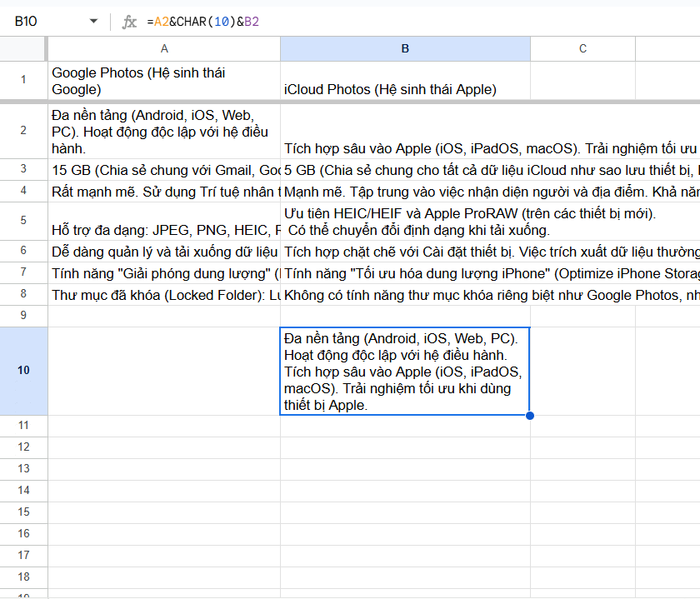Click the formula bar with =A2&CHAR(10)&B2
The image size is (700, 599).
[x=420, y=22]
